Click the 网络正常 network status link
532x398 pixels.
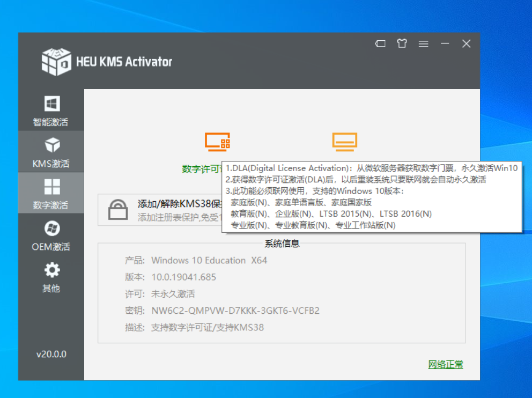coord(446,364)
